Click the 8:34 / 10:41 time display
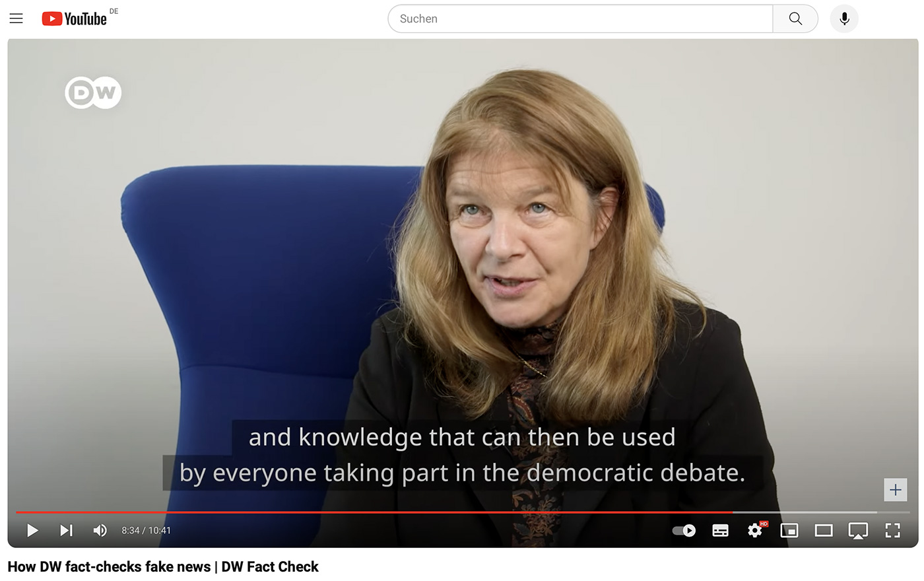The height and width of the screenshot is (581, 924). (146, 530)
